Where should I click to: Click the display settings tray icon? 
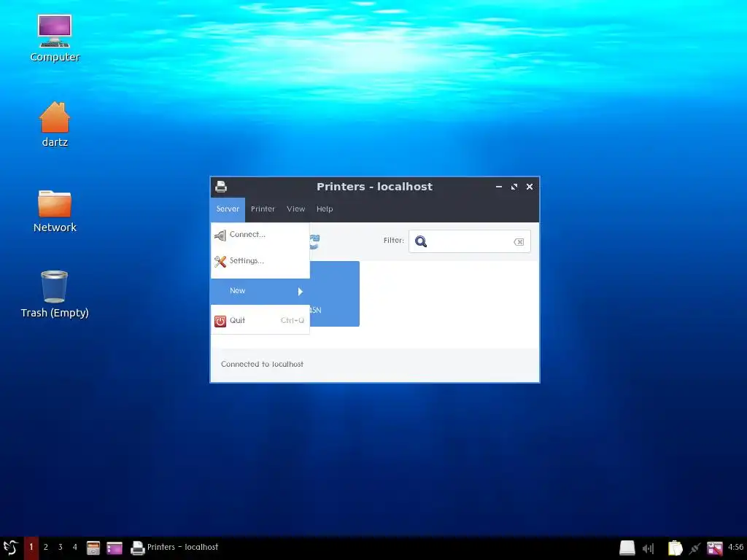715,548
